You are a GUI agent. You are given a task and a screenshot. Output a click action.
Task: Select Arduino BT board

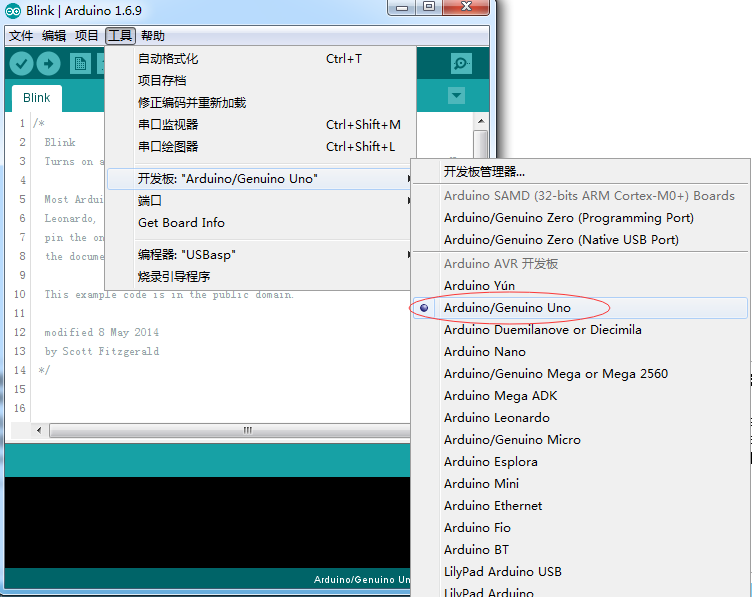(580, 550)
